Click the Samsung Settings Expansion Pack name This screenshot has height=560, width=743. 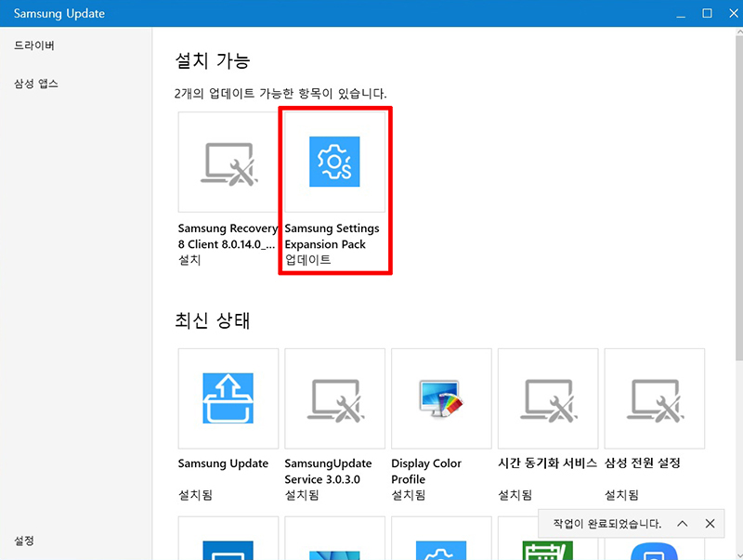click(332, 237)
